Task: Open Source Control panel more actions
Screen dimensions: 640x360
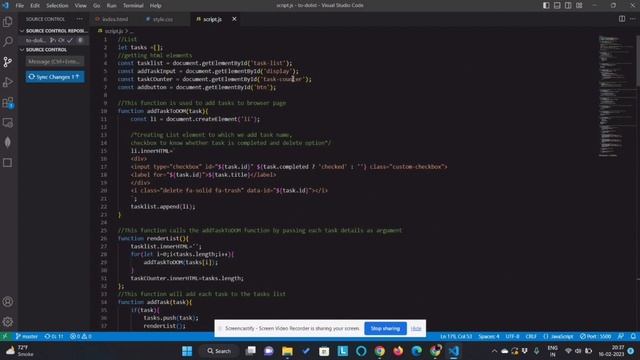Action: coord(79,19)
